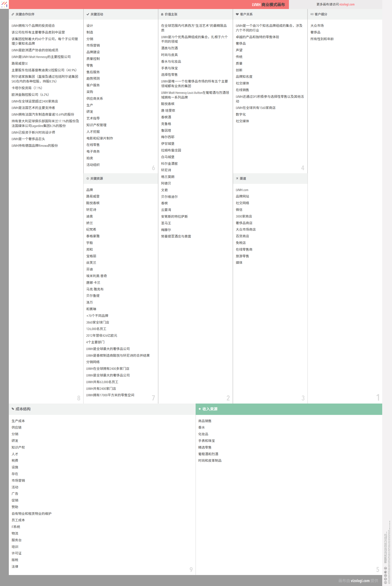Click the plane icon beside 渠道
The height and width of the screenshot is (586, 392).
(x=237, y=179)
